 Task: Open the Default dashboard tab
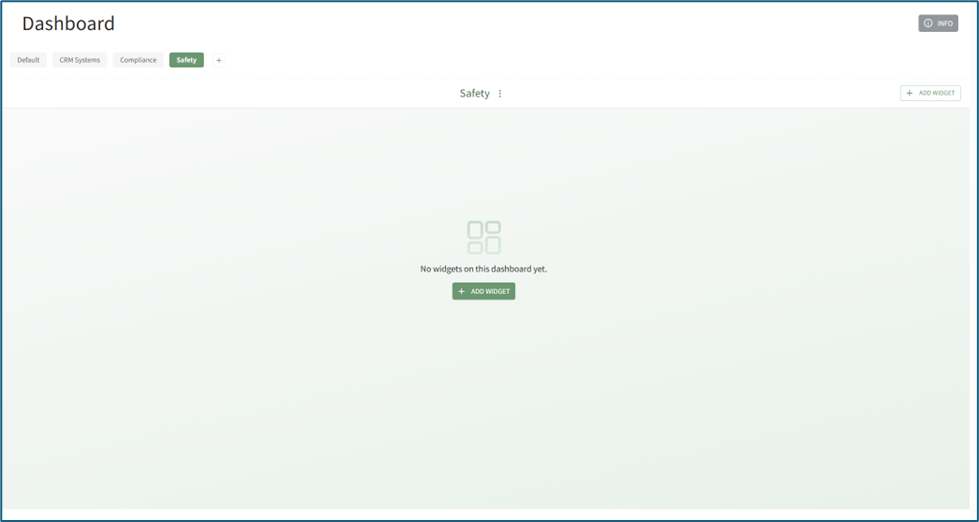(28, 60)
